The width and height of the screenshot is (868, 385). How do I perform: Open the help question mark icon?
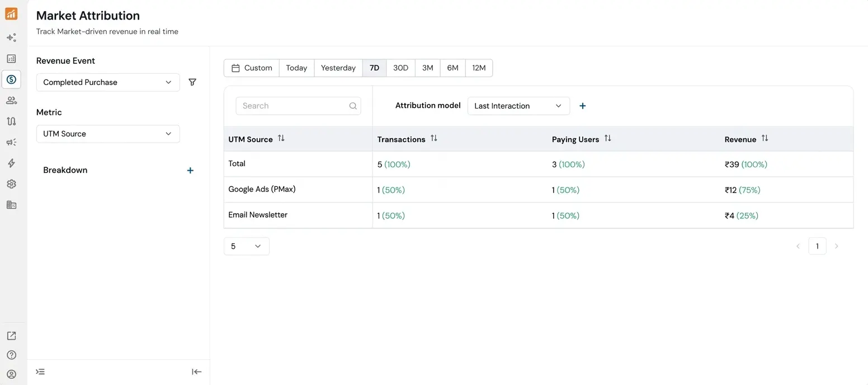(11, 355)
